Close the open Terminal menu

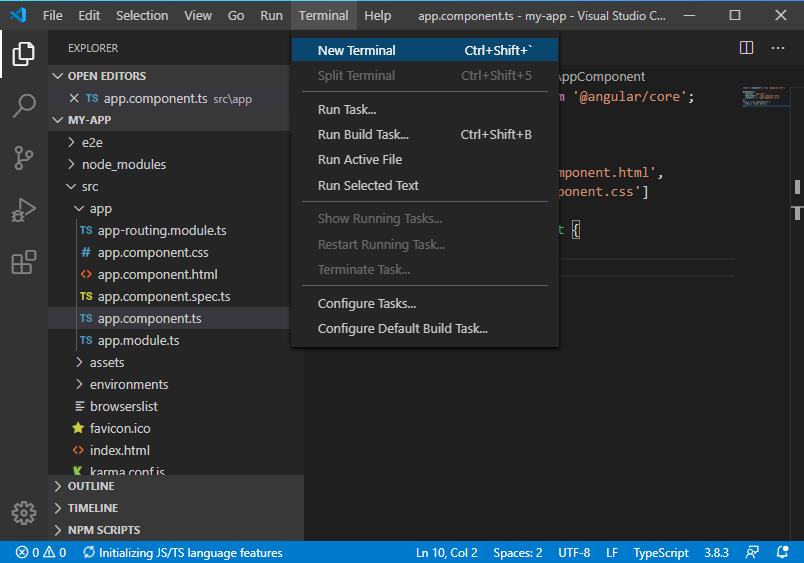tap(324, 15)
